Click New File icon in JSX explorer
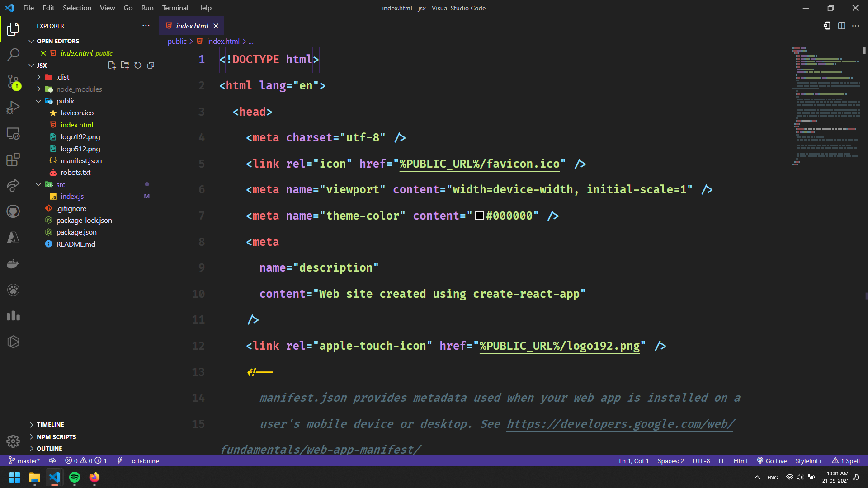The height and width of the screenshot is (488, 868). [x=112, y=66]
